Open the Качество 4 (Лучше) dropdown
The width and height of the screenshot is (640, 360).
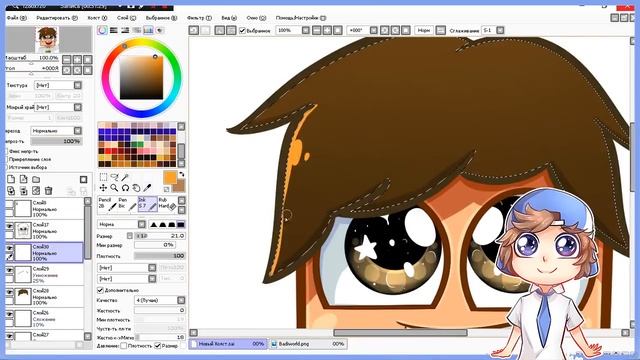pyautogui.click(x=160, y=300)
